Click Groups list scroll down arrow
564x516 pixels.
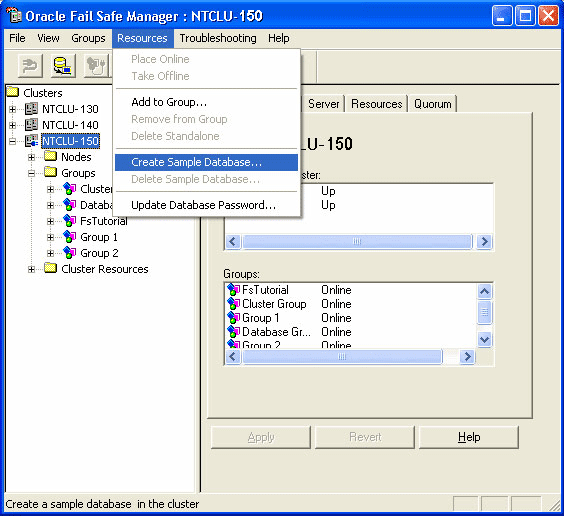click(484, 339)
